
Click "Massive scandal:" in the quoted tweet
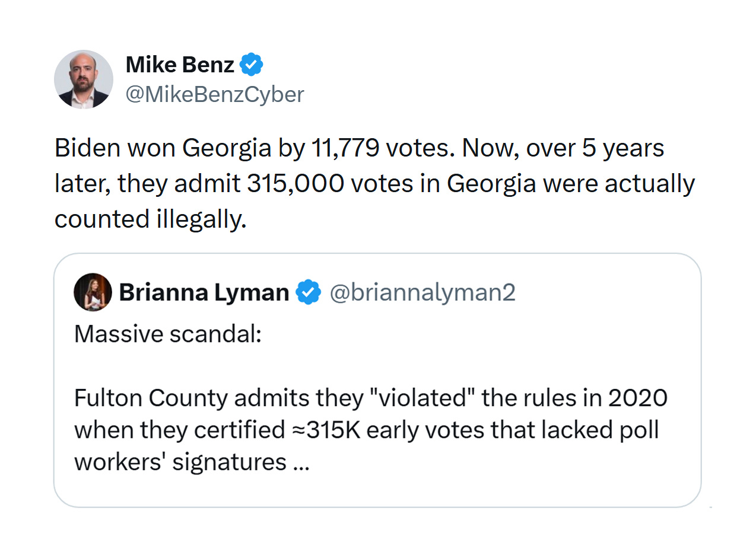[167, 334]
